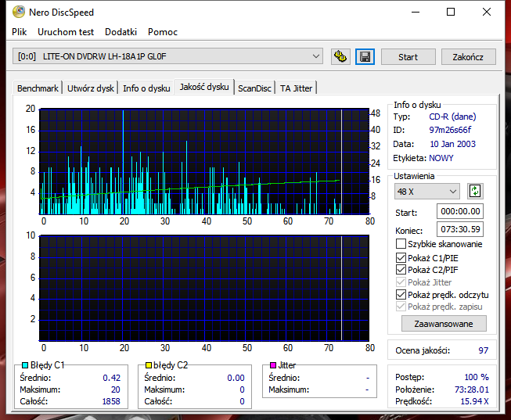Screen dimensions: 511x420
Task: Click the Ocena jakości value 97
Action: 484,350
